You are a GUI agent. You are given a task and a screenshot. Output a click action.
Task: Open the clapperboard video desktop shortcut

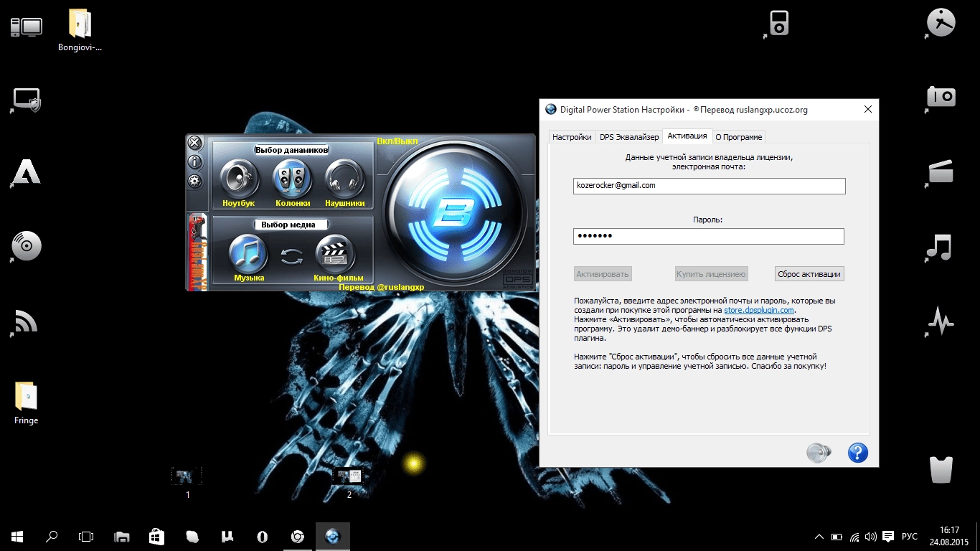[x=941, y=172]
